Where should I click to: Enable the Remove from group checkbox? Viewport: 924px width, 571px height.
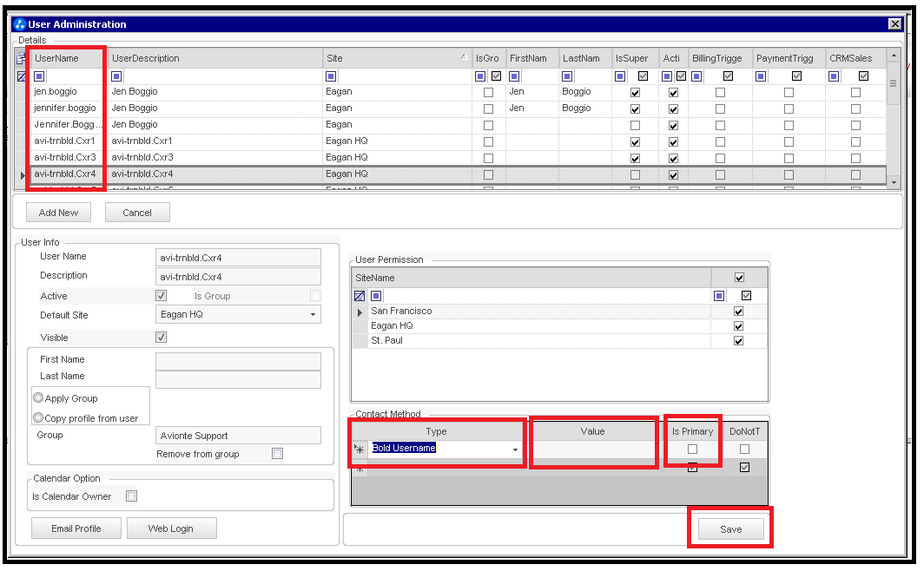point(278,454)
